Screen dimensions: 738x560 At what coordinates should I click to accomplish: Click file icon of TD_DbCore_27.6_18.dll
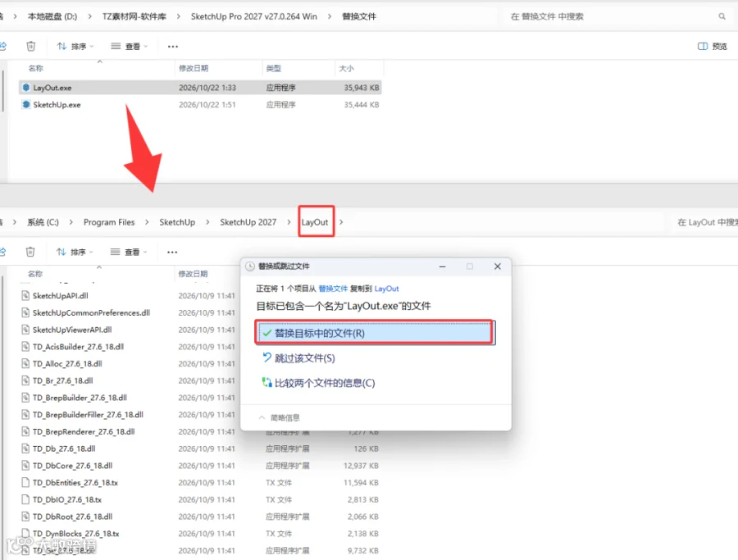tap(25, 466)
